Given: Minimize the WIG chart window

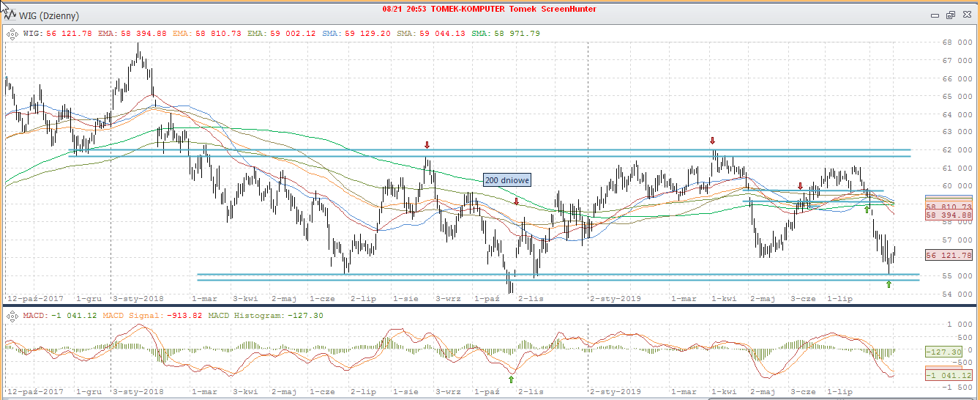Looking at the screenshot, I should tap(935, 15).
